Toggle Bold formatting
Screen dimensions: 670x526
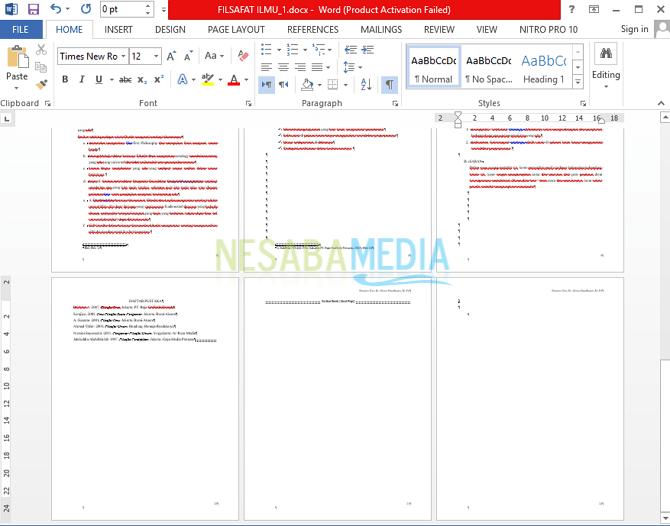(65, 80)
